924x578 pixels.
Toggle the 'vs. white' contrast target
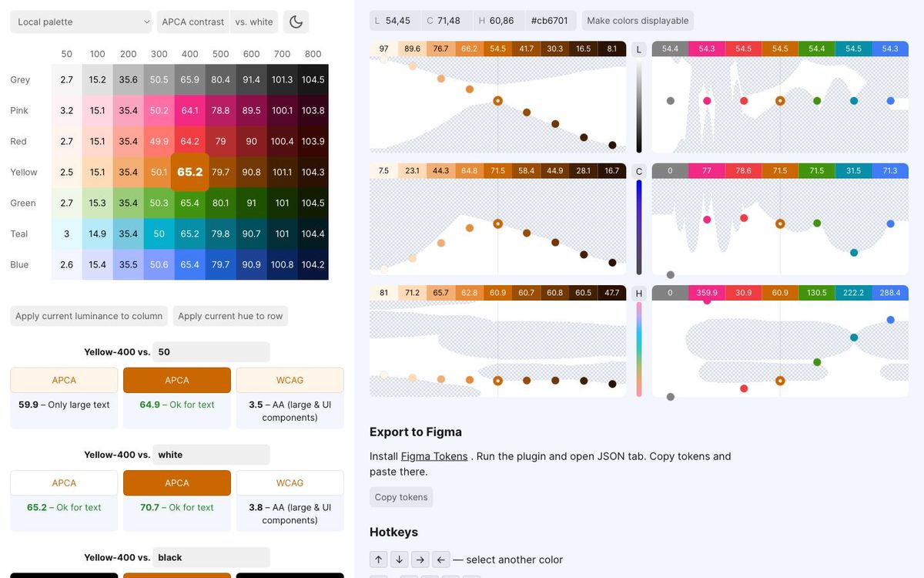point(254,22)
